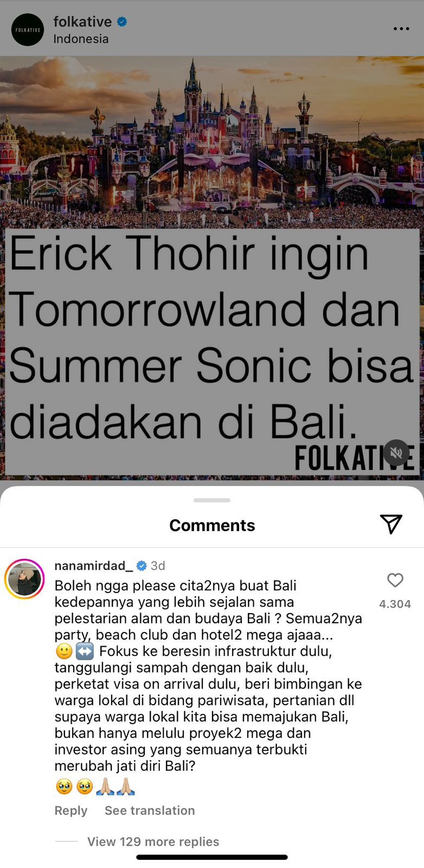Viewport: 424px width, 868px height.
Task: Tap the verified badge beside nanamirdad_
Action: (142, 566)
